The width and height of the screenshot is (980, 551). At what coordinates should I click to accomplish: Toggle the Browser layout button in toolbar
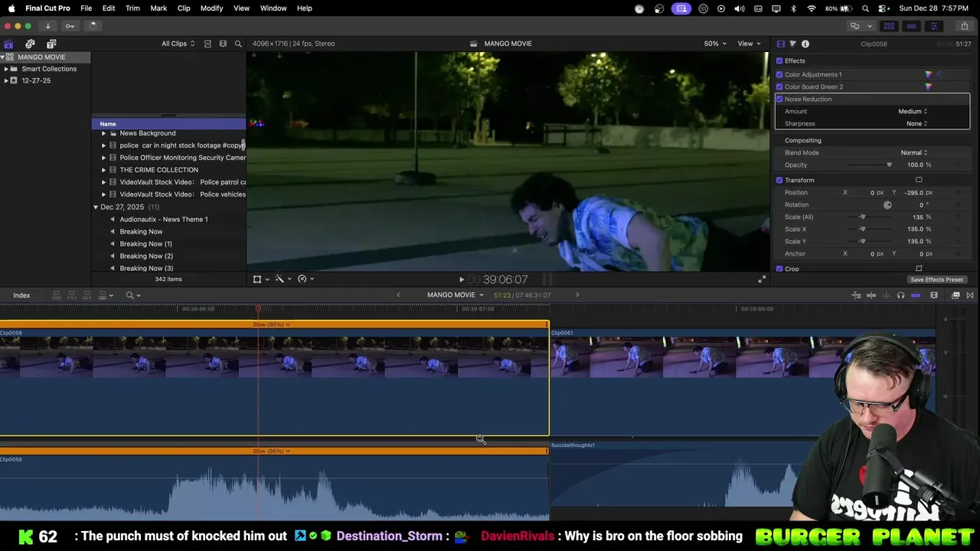pos(889,26)
